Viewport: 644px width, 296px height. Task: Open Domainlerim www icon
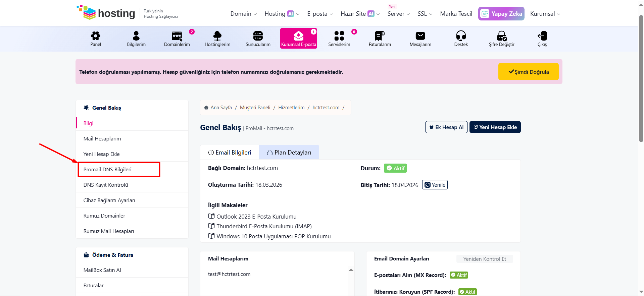pos(177,36)
